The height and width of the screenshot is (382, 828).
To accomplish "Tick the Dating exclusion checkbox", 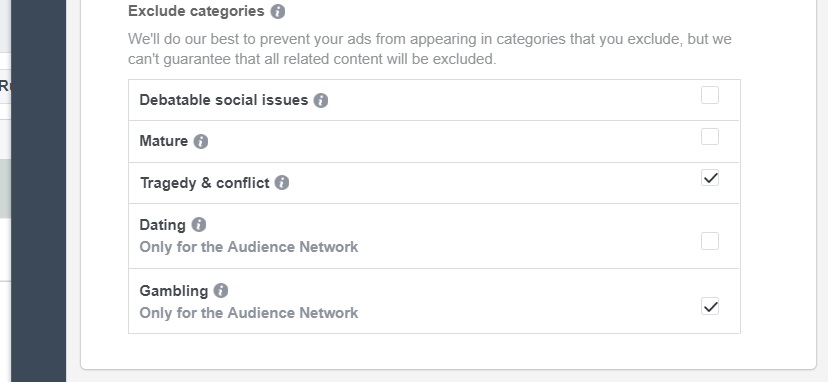I will click(710, 241).
